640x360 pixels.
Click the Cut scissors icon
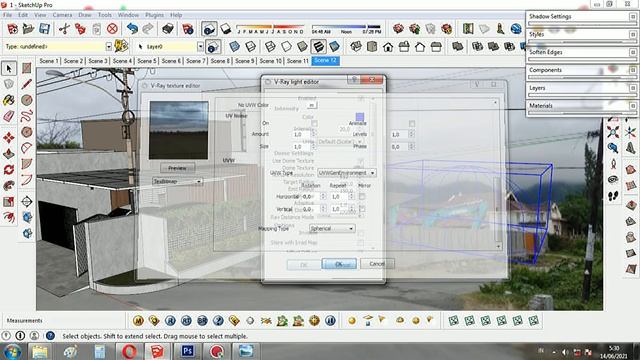64,29
